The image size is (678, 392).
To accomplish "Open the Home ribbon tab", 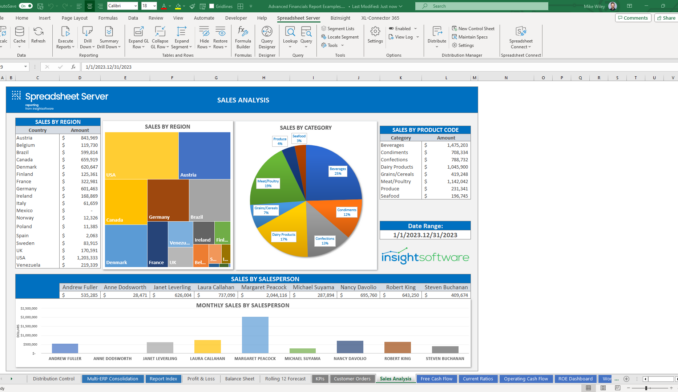I will [x=22, y=18].
